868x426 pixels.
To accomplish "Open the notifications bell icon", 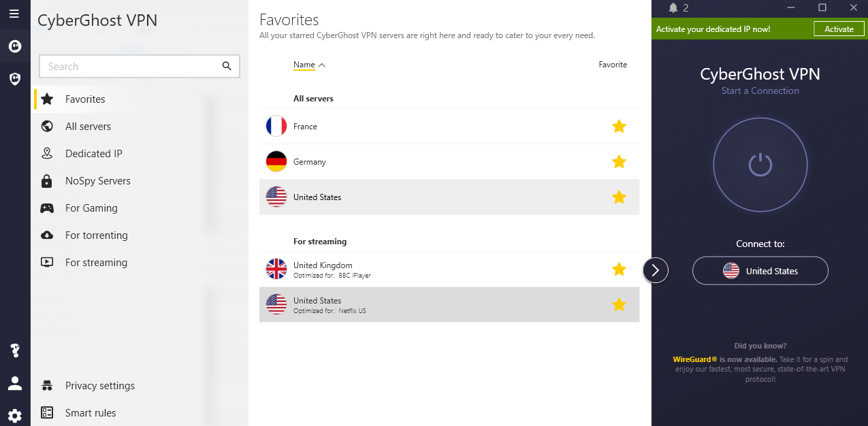I will click(673, 8).
